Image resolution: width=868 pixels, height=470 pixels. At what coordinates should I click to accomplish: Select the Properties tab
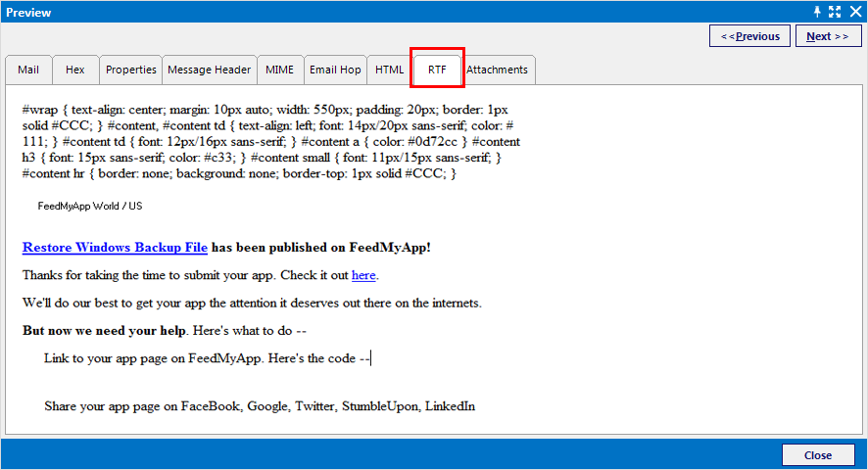tap(130, 70)
